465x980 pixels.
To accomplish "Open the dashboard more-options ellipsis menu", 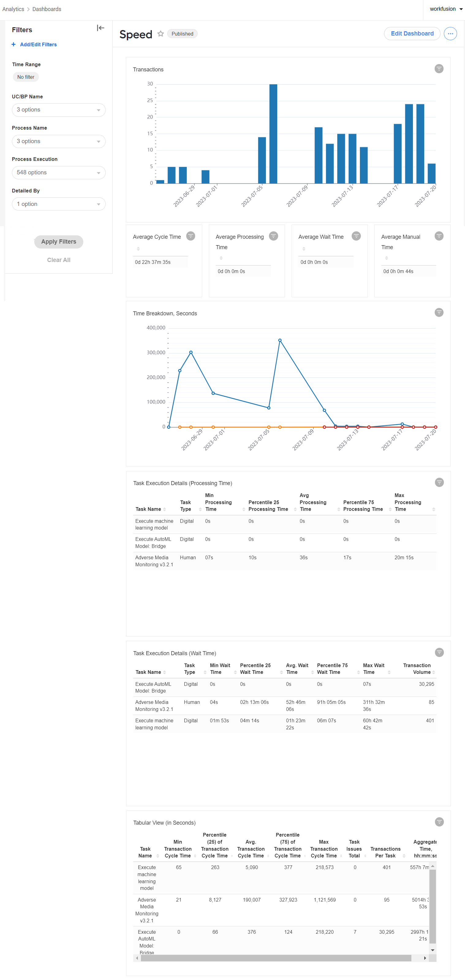I will (x=450, y=34).
